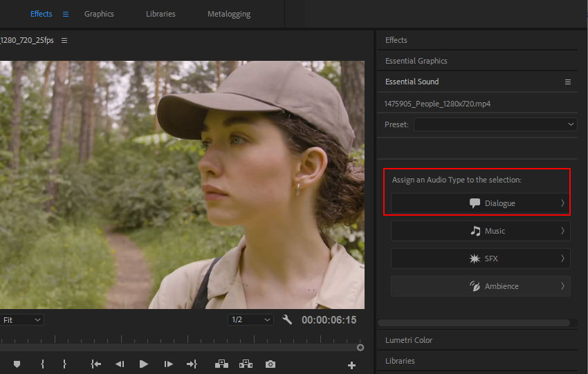
Task: Open the 1/2 playback resolution dropdown
Action: (250, 319)
